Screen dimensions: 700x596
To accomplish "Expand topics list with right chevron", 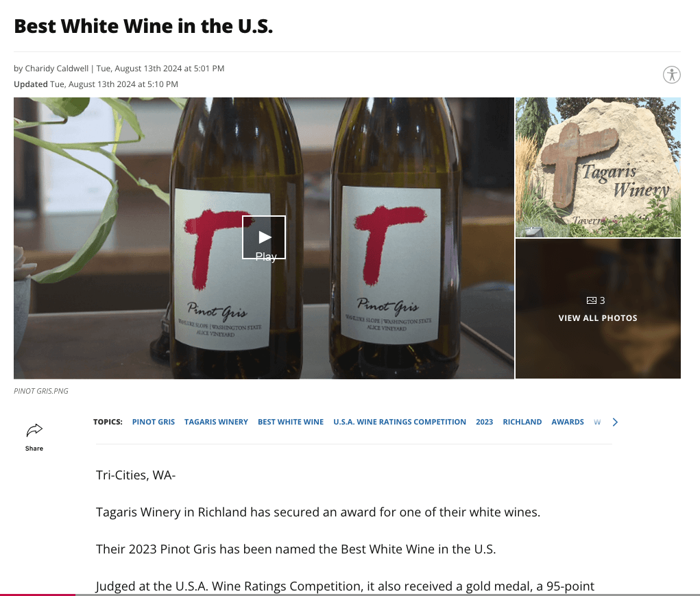I will 615,422.
